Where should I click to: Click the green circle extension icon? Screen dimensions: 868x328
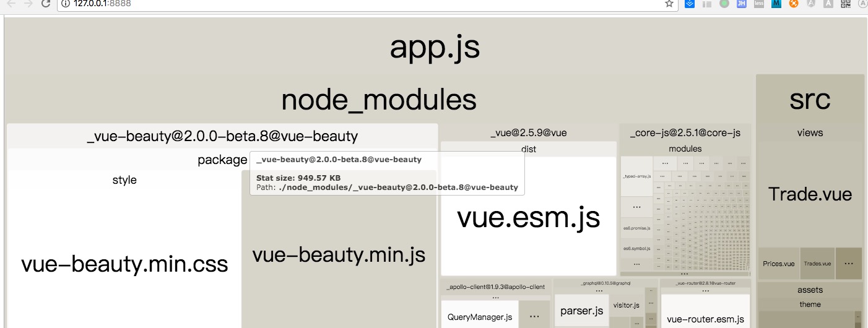[724, 4]
